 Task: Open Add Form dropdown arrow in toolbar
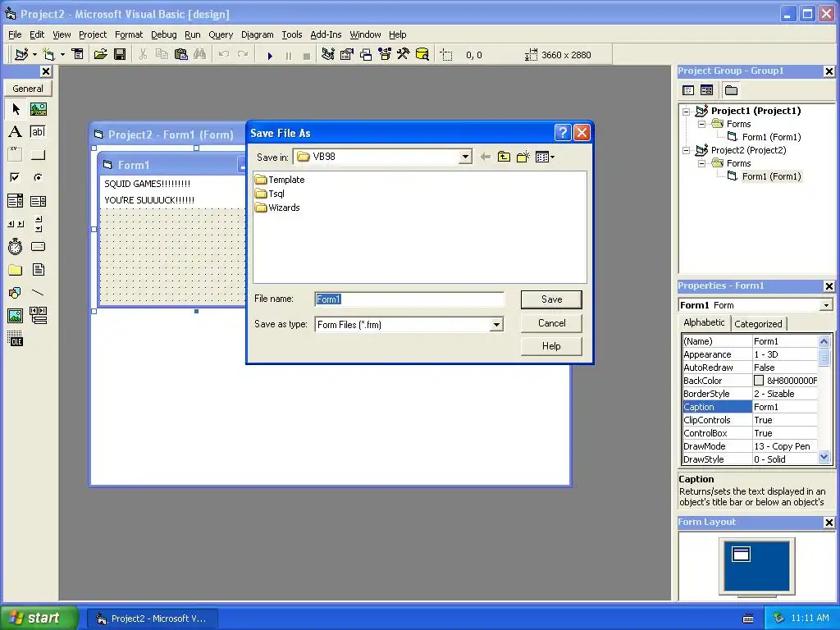[62, 54]
